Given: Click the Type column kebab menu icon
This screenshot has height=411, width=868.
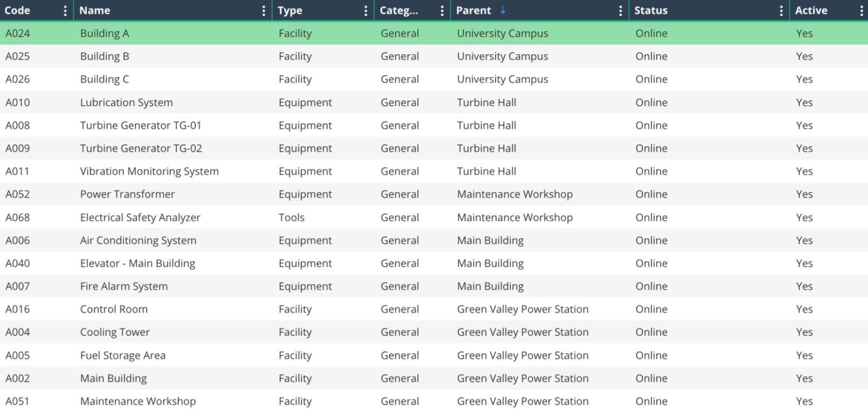Looking at the screenshot, I should tap(366, 11).
